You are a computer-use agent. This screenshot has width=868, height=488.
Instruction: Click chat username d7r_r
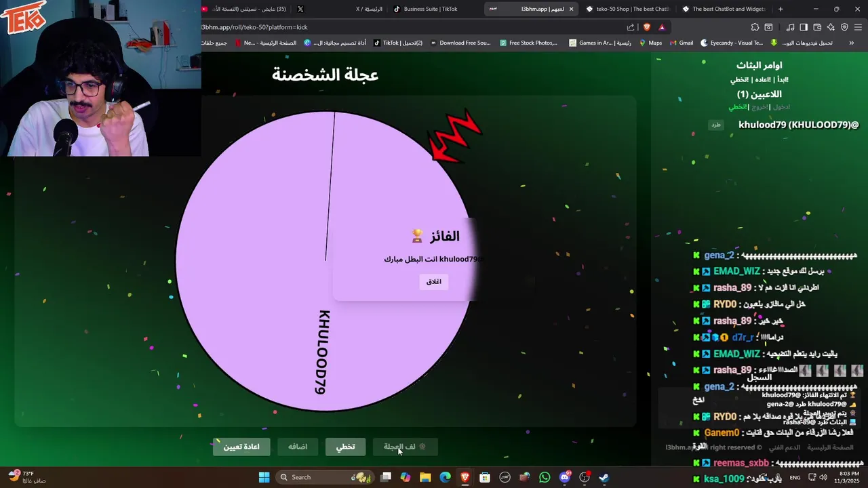(x=743, y=337)
